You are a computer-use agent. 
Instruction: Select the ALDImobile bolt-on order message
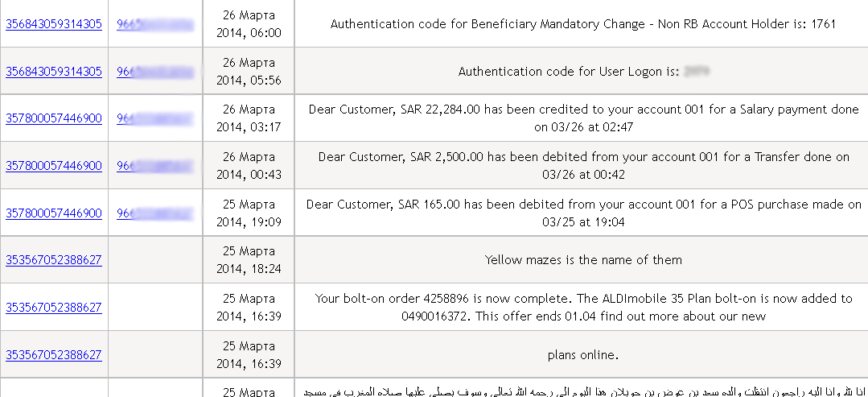pos(583,307)
